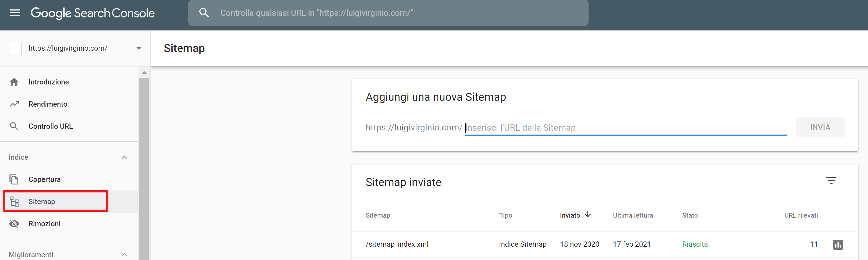Image resolution: width=868 pixels, height=260 pixels.
Task: Click the Riuscita status text
Action: (695, 244)
